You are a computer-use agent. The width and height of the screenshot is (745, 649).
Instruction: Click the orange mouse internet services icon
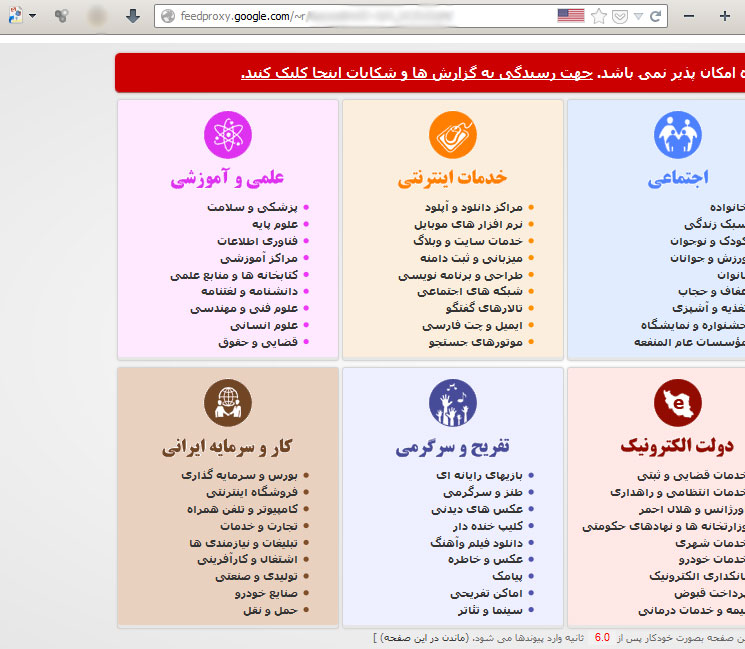point(453,135)
